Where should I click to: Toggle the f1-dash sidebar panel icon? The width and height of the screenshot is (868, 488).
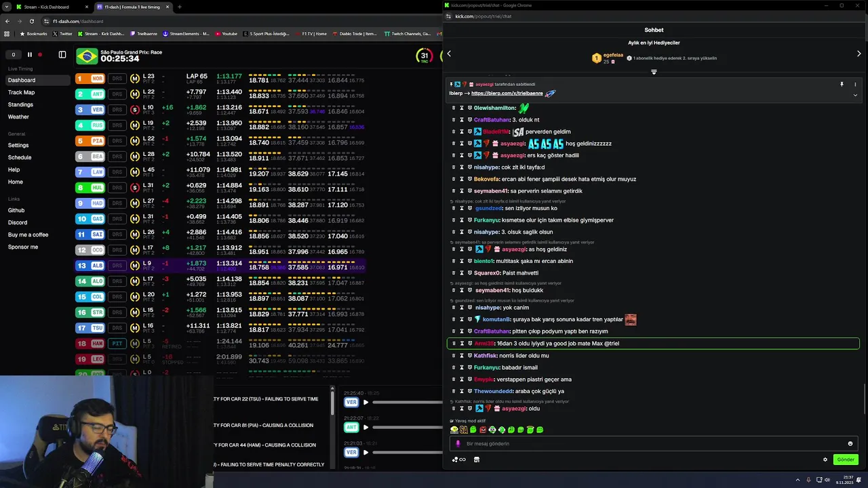62,55
